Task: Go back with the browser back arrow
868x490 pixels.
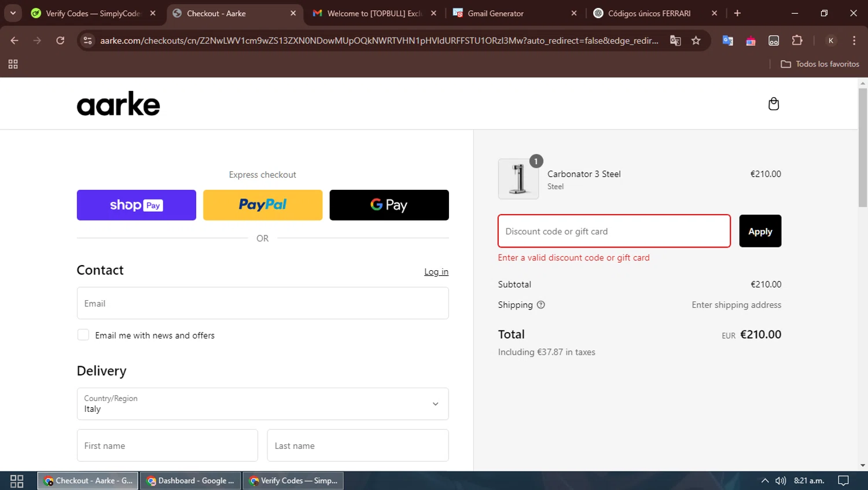Action: coord(14,40)
